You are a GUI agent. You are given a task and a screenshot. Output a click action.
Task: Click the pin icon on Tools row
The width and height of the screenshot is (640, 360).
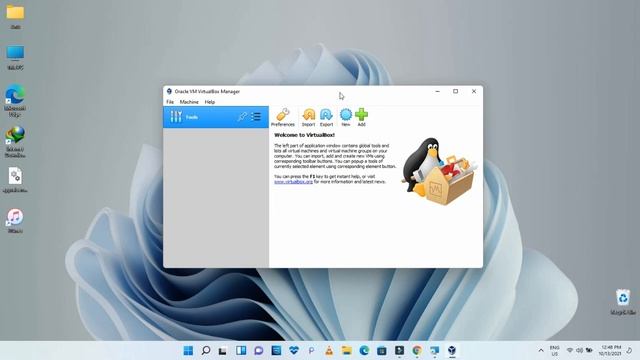(242, 117)
